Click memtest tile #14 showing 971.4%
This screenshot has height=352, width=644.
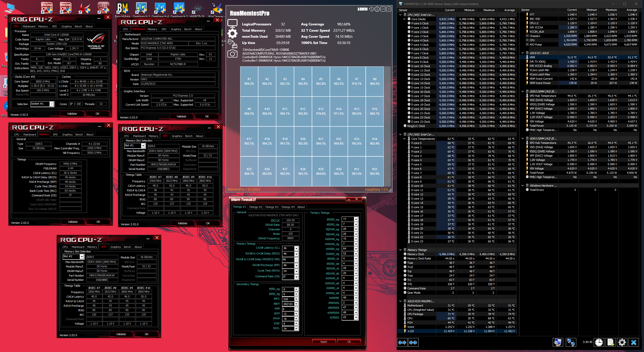point(339,111)
